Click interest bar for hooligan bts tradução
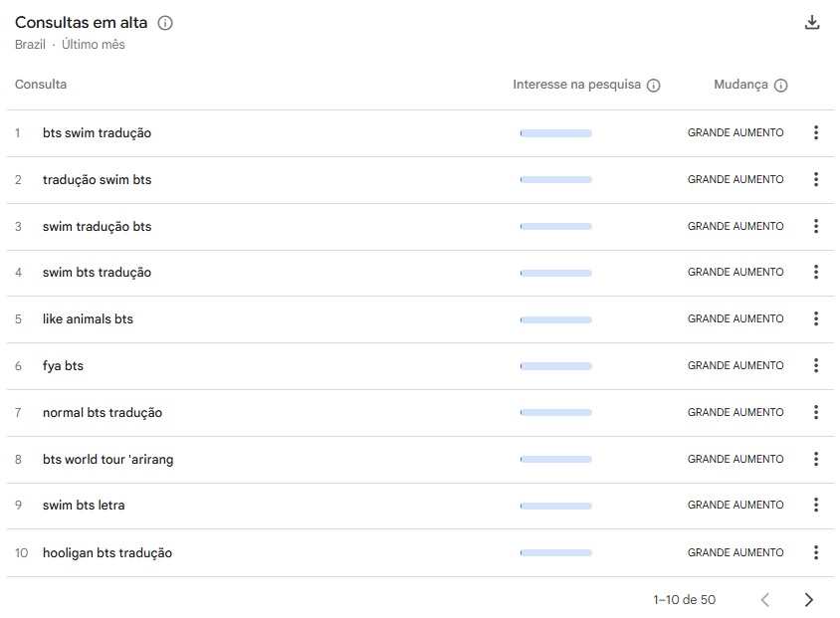The width and height of the screenshot is (840, 618). [556, 552]
